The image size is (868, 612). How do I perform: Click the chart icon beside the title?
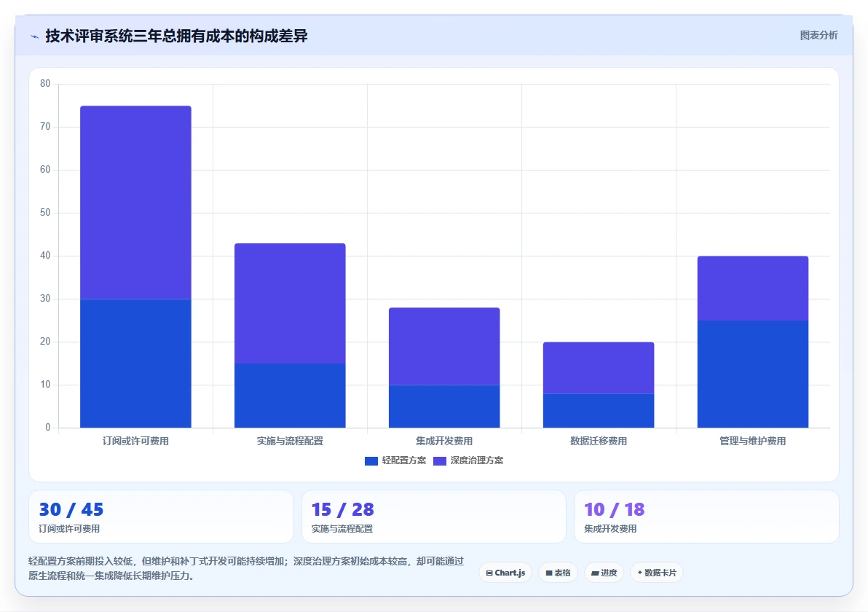click(x=35, y=36)
